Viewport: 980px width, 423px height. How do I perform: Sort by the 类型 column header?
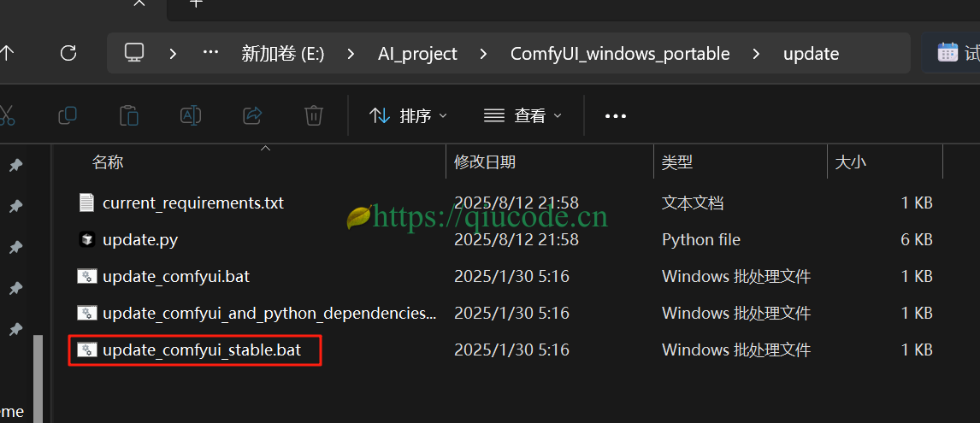pos(677,162)
